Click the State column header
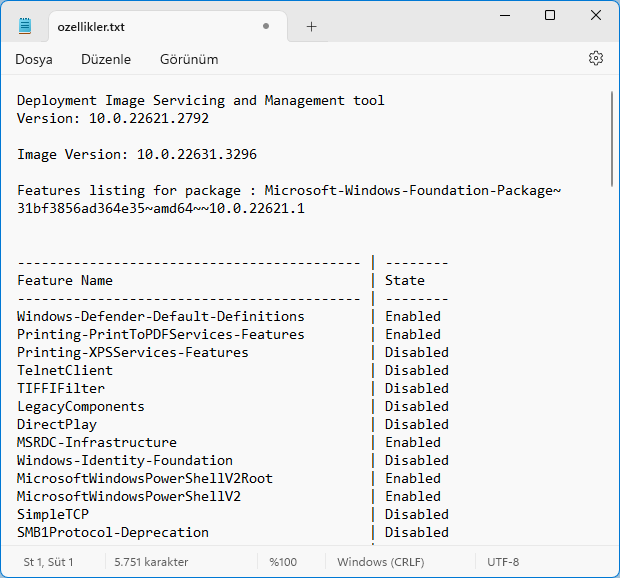 coord(405,280)
